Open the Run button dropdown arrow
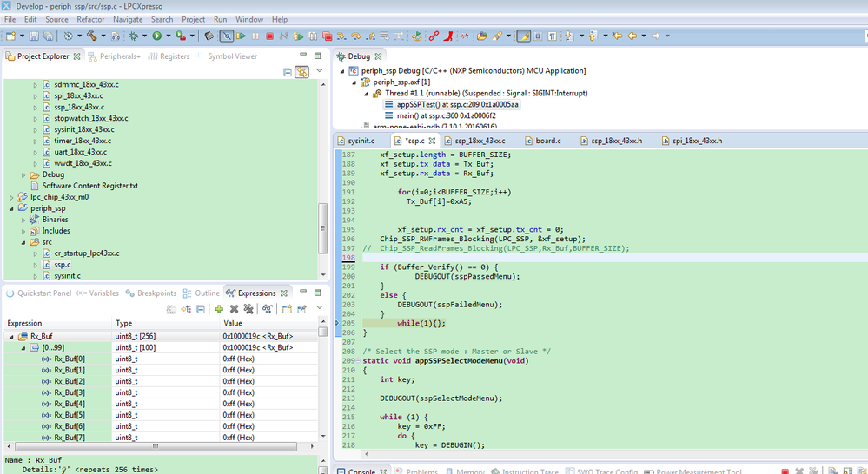This screenshot has height=474, width=868. 167,36
